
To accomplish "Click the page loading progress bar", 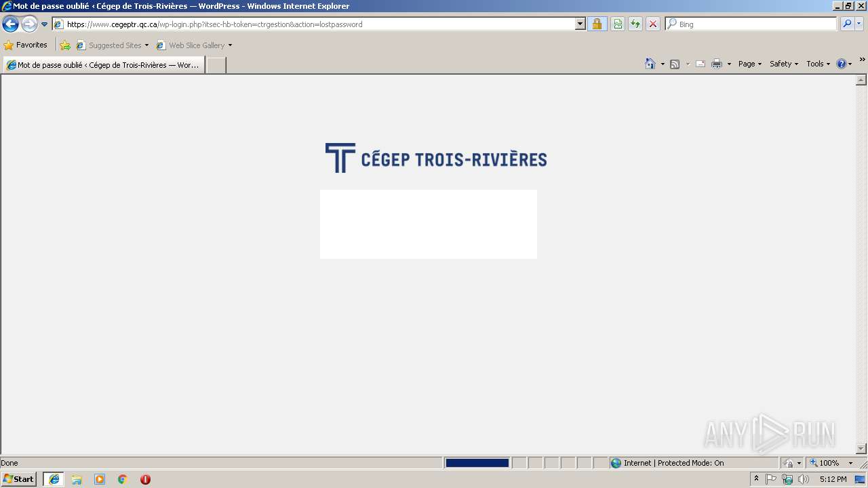I will [x=477, y=463].
